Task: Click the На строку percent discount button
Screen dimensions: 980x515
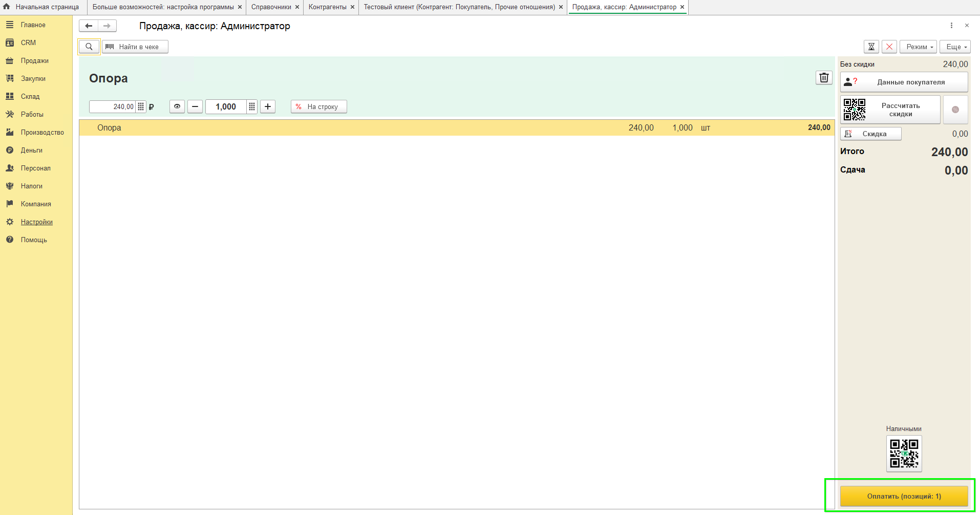Action: tap(319, 106)
